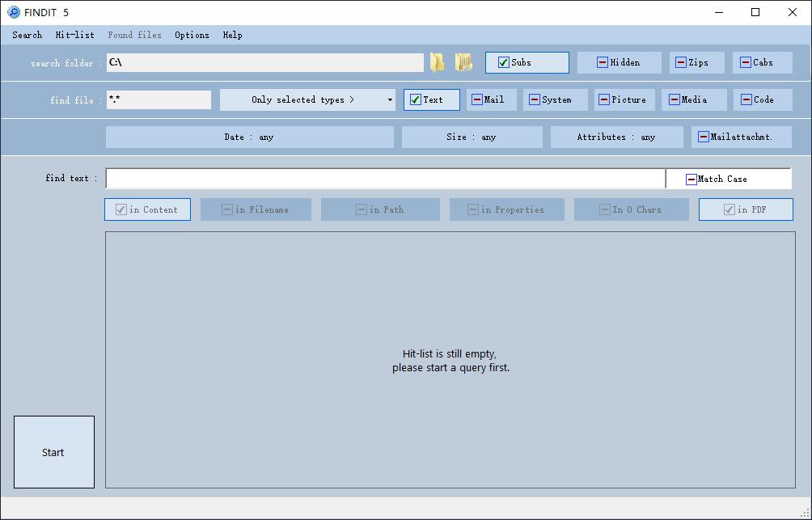Enable the Code file type
812x520 pixels.
(x=763, y=100)
